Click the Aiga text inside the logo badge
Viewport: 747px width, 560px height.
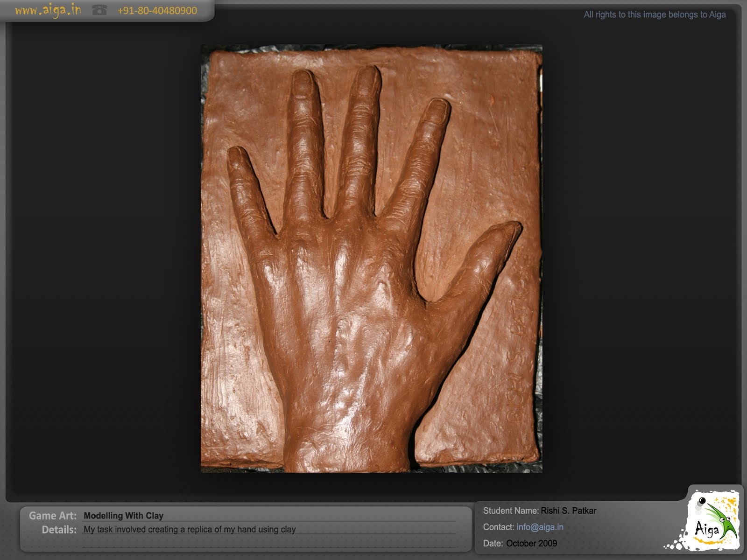click(x=707, y=528)
